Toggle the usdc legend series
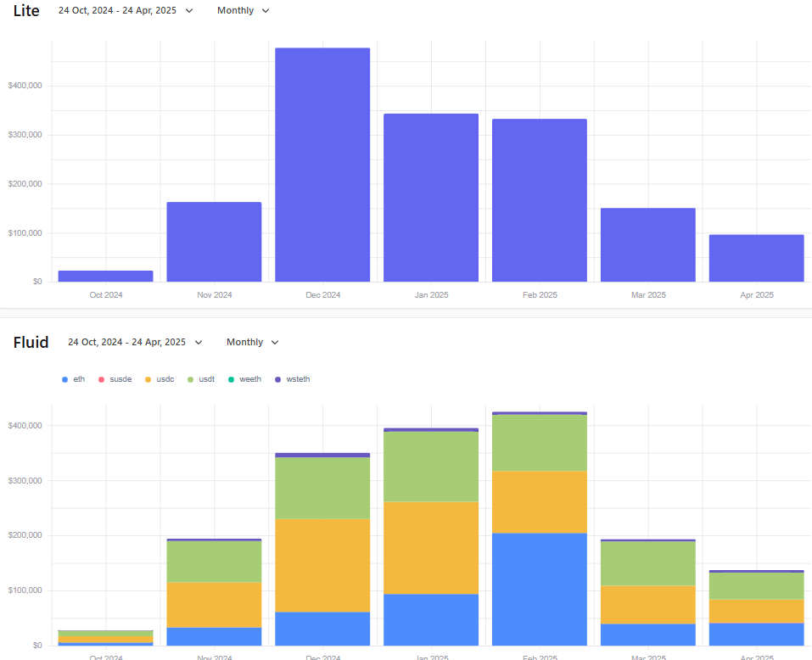Screen dimensions: 812x660 160,379
